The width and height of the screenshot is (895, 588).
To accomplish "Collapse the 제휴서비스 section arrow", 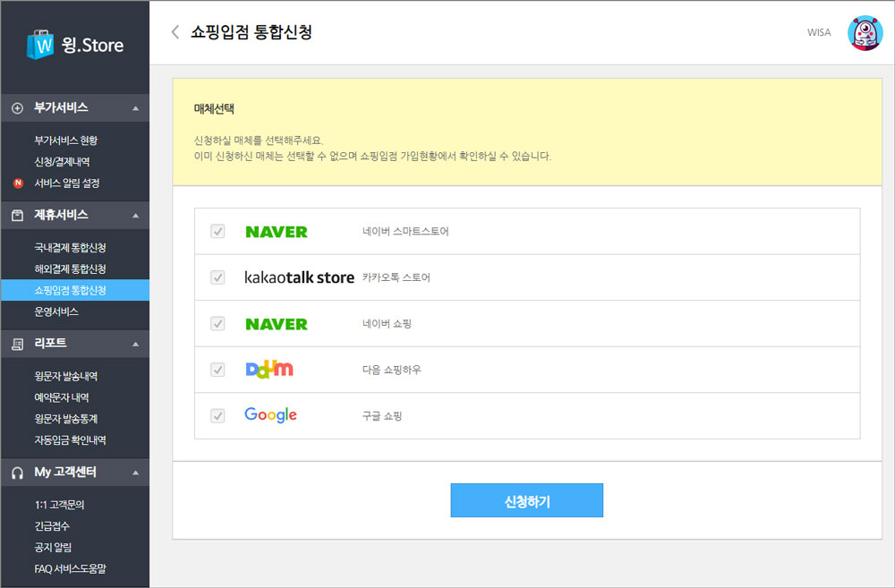I will pyautogui.click(x=135, y=216).
